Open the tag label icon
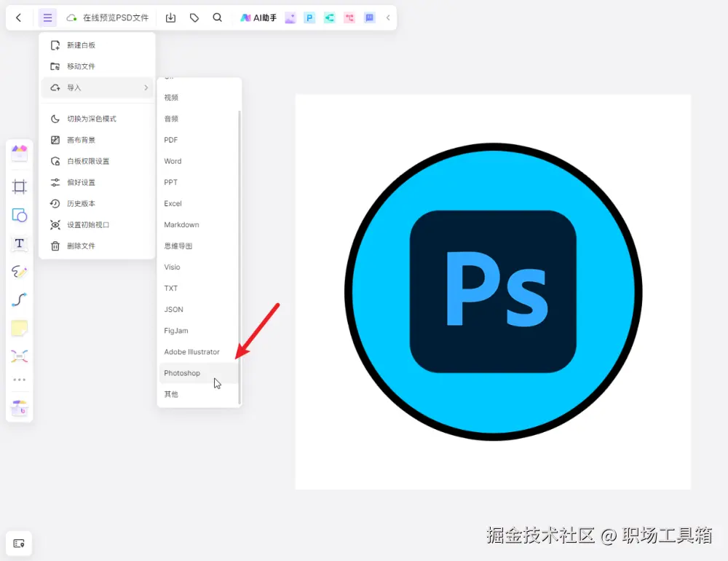The width and height of the screenshot is (728, 561). (x=194, y=17)
